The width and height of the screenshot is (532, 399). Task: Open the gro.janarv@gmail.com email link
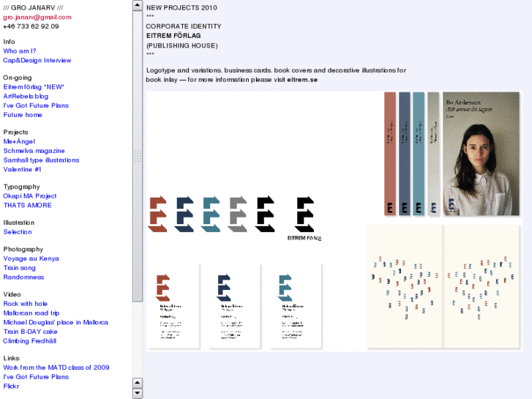[37, 17]
